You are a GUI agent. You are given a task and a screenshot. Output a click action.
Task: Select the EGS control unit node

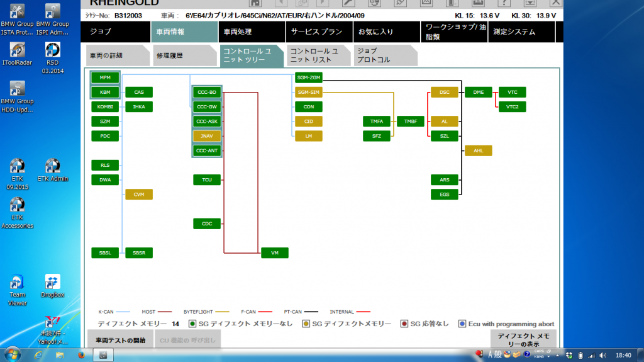click(x=445, y=194)
